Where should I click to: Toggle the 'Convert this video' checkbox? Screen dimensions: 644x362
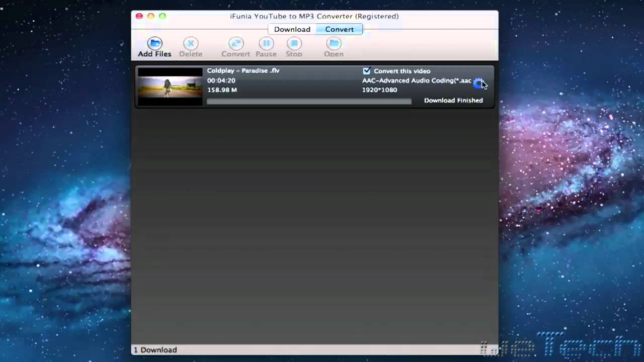[367, 71]
